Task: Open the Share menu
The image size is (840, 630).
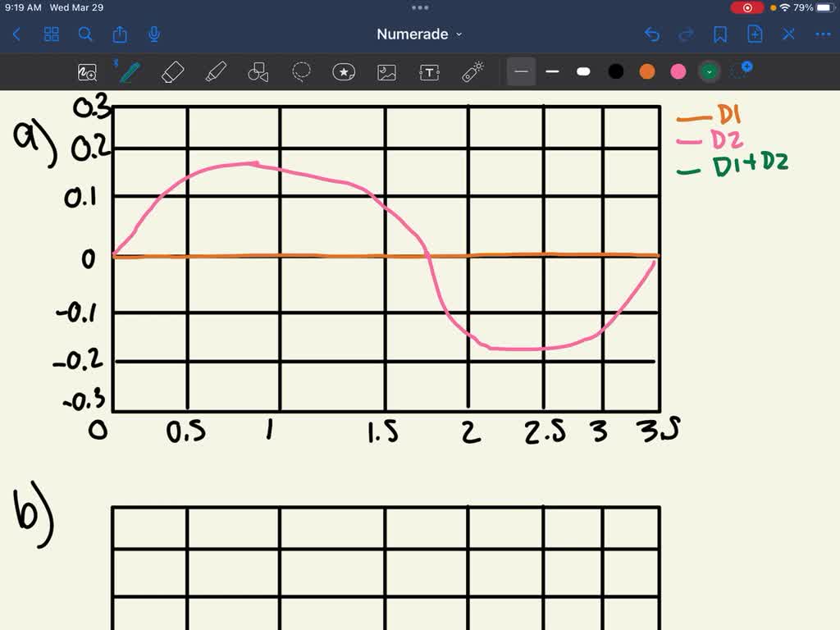Action: click(x=120, y=34)
